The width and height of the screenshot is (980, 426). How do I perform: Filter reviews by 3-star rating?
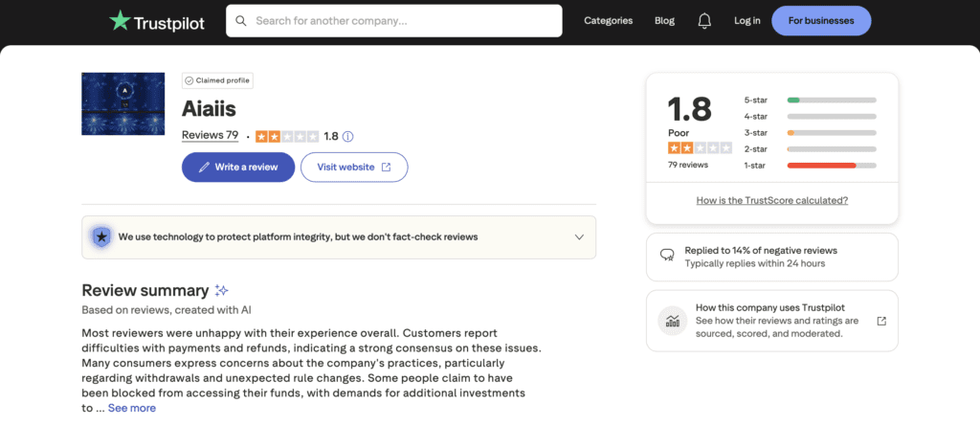click(x=810, y=133)
